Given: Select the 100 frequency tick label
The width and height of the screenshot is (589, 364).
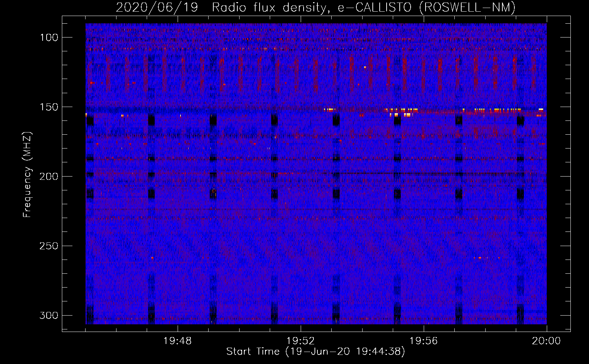Looking at the screenshot, I should point(49,37).
